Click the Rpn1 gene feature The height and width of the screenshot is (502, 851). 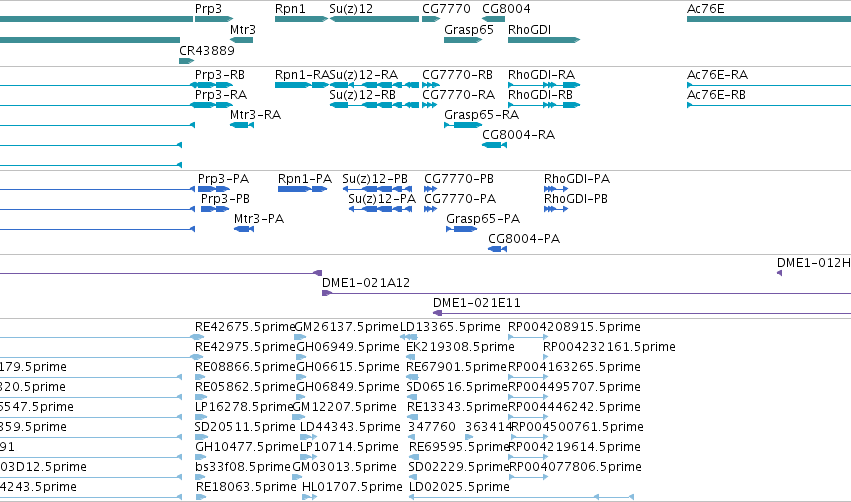tap(301, 19)
